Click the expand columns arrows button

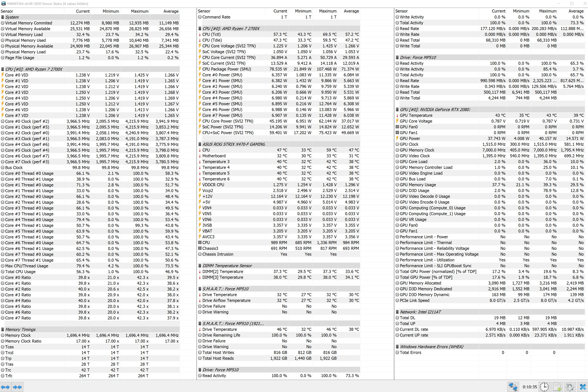point(5,387)
